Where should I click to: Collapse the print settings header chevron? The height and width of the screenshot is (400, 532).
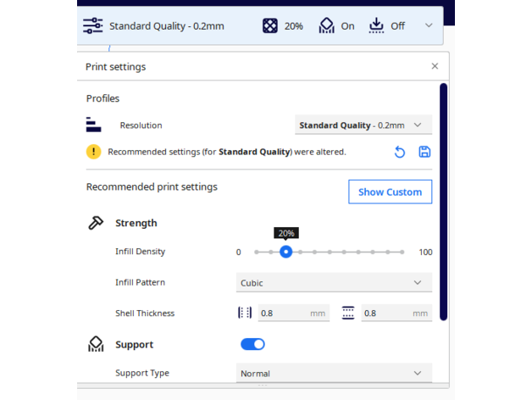429,26
